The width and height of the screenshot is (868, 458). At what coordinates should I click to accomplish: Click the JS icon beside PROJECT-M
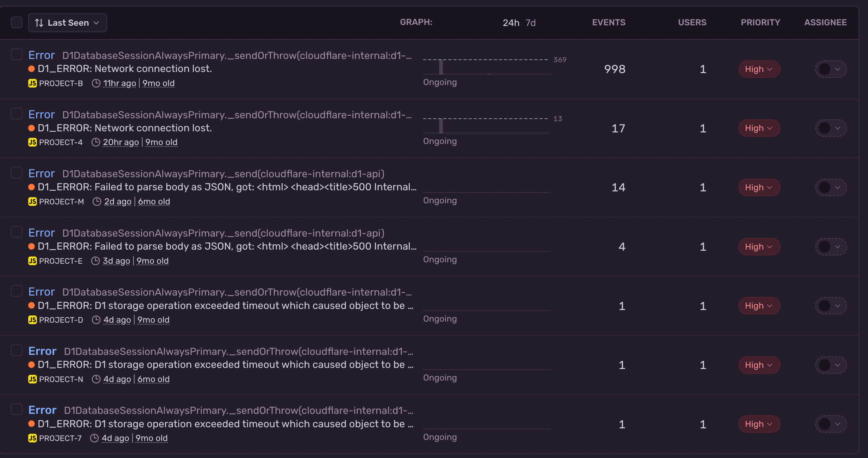(x=33, y=202)
